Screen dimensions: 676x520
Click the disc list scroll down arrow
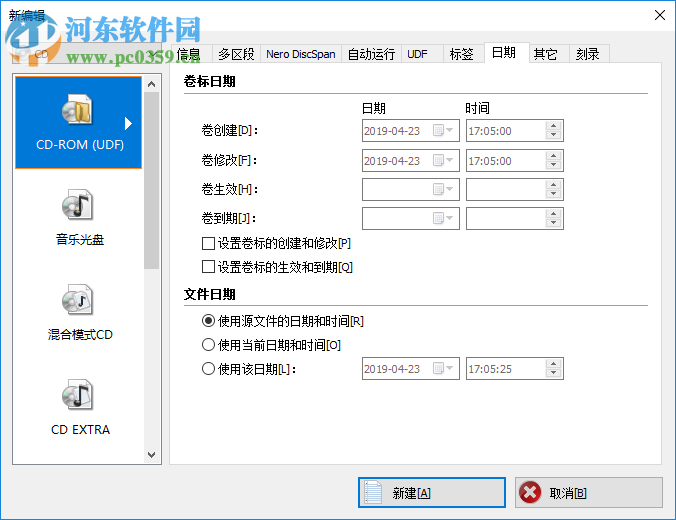click(151, 454)
